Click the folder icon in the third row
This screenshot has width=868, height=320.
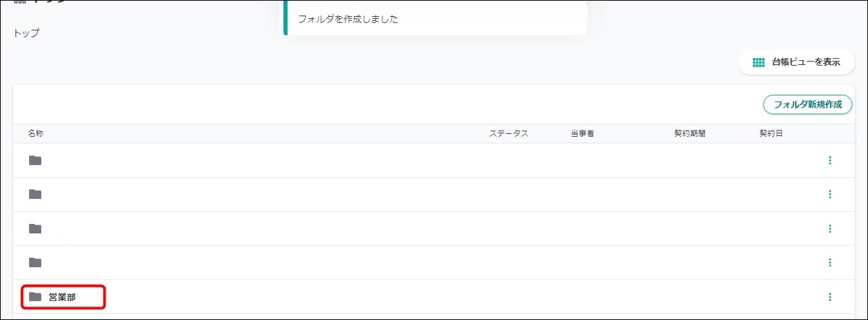(35, 229)
